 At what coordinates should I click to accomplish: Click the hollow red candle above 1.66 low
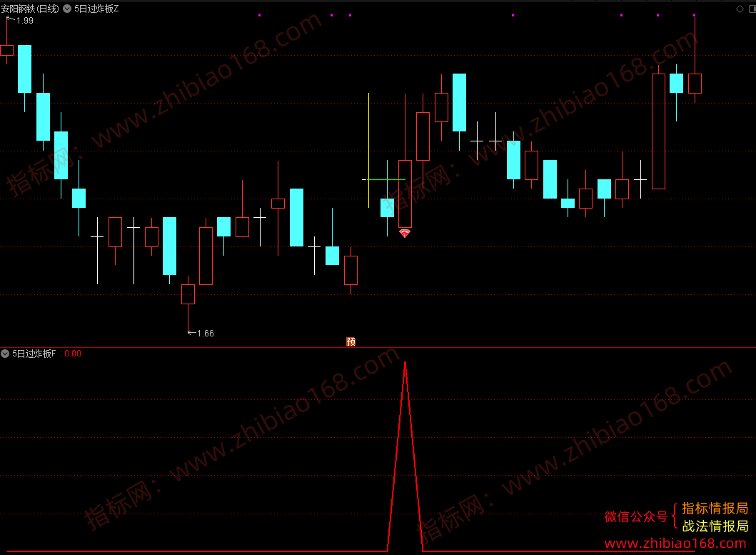pos(188,294)
